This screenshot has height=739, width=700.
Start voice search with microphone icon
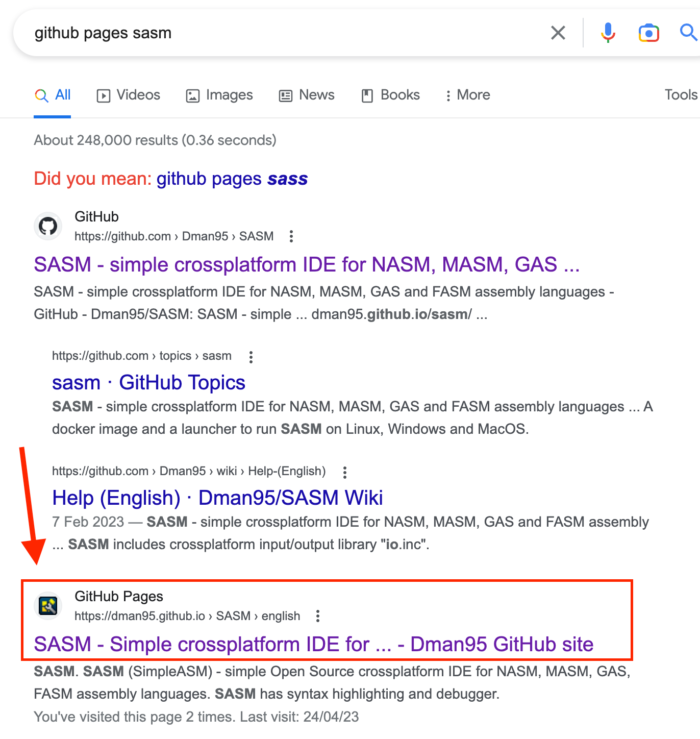pyautogui.click(x=608, y=33)
